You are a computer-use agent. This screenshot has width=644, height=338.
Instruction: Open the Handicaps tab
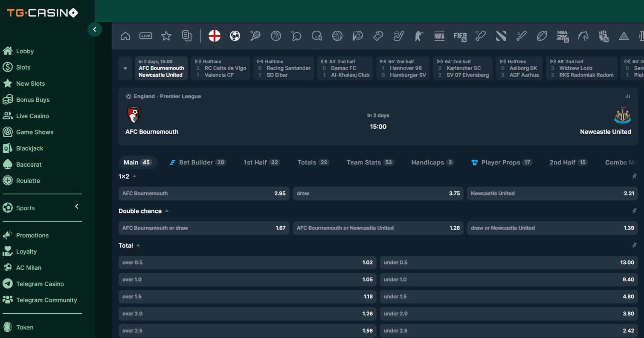pyautogui.click(x=432, y=162)
